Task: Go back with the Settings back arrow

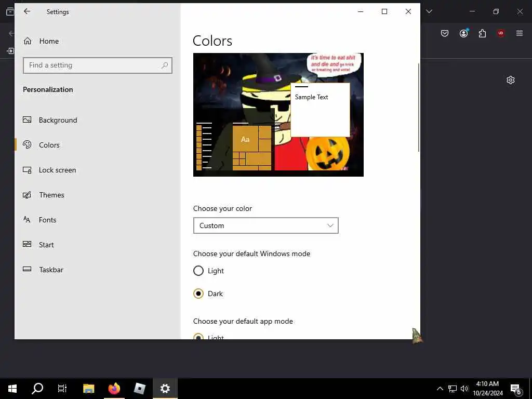Action: pos(27,11)
